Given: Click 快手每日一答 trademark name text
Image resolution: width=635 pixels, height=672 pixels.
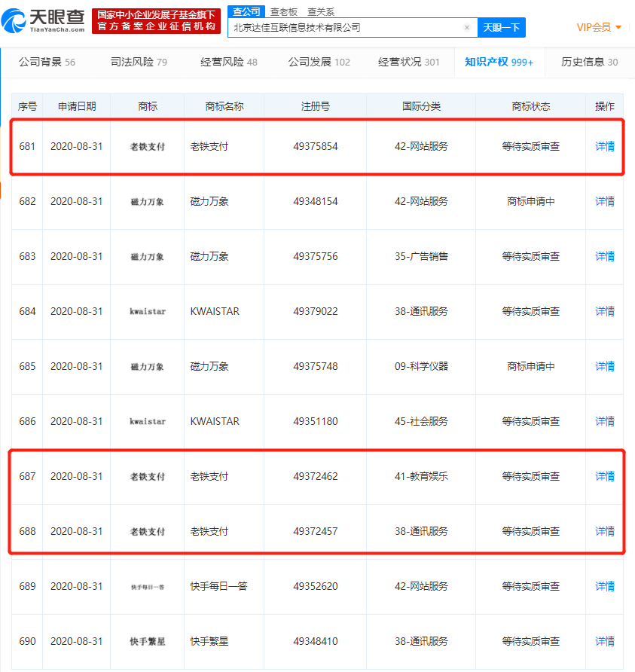Looking at the screenshot, I should (219, 586).
